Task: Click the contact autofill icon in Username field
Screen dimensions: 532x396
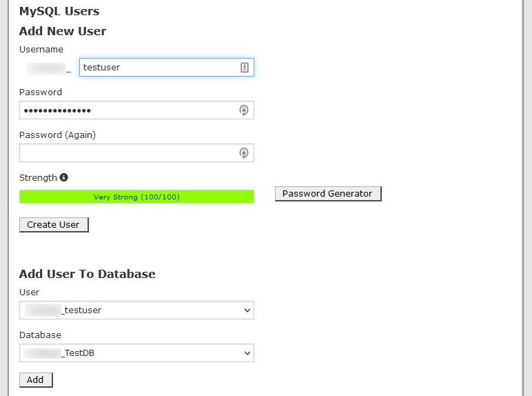Action: 244,68
